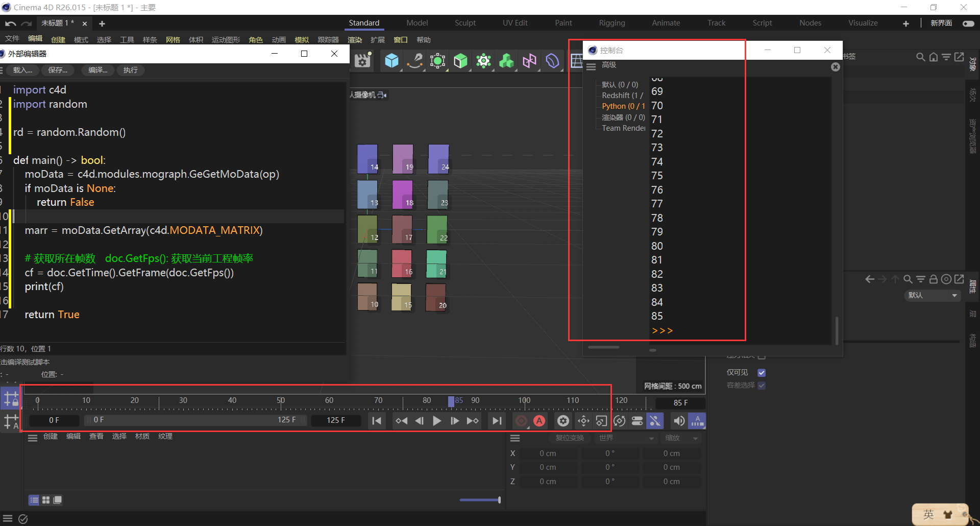Play the animation forwards
This screenshot has width=980, height=526.
437,421
